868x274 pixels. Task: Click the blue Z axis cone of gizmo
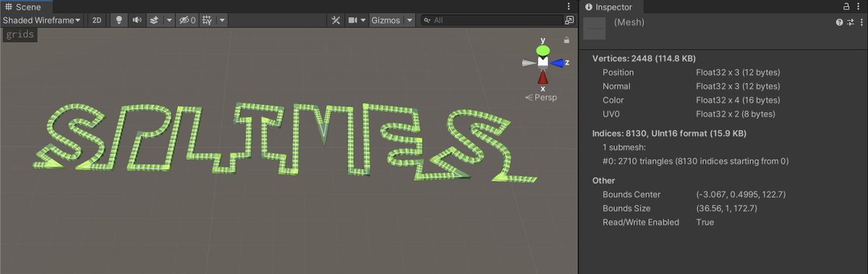click(557, 63)
